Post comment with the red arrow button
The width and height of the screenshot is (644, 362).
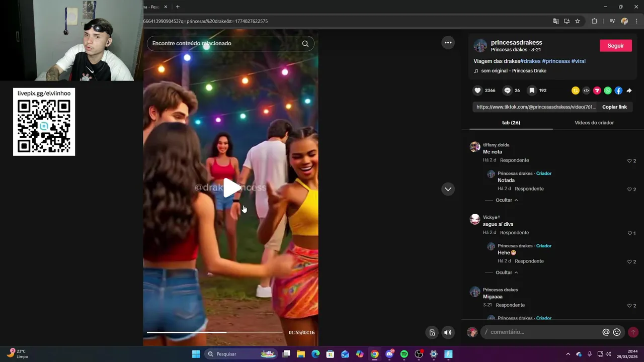[x=633, y=332]
